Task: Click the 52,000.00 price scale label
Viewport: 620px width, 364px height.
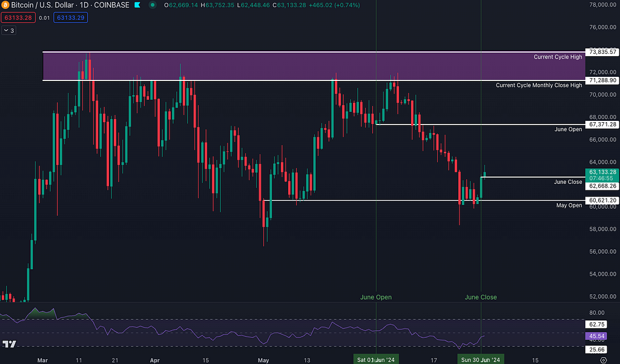Action: (x=602, y=296)
